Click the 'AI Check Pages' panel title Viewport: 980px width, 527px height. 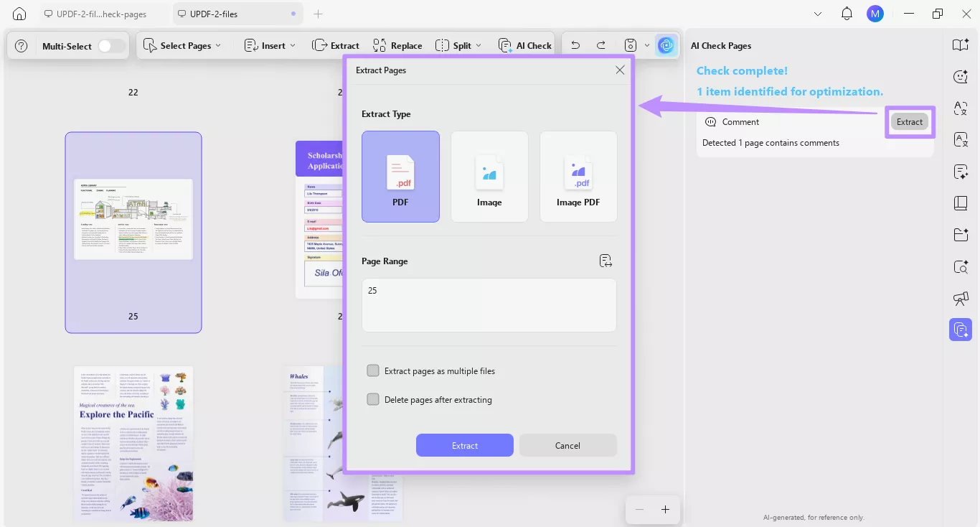point(721,45)
